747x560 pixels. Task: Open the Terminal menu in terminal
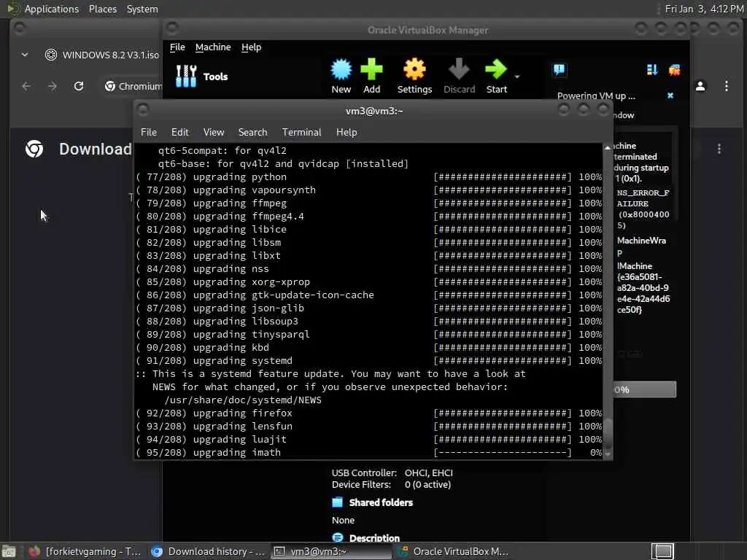(301, 133)
